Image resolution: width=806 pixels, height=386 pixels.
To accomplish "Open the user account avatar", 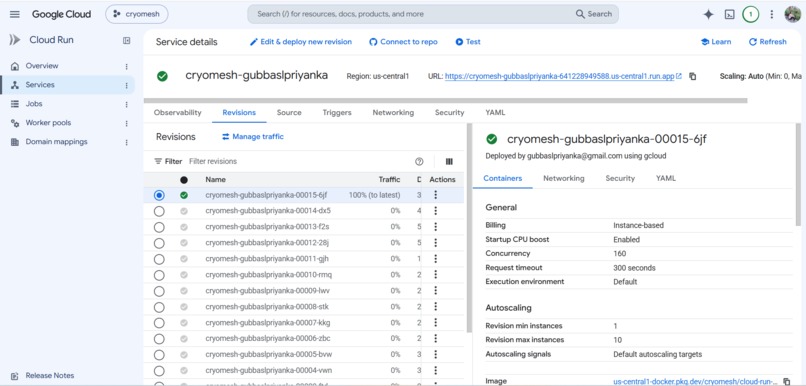I will click(x=792, y=14).
